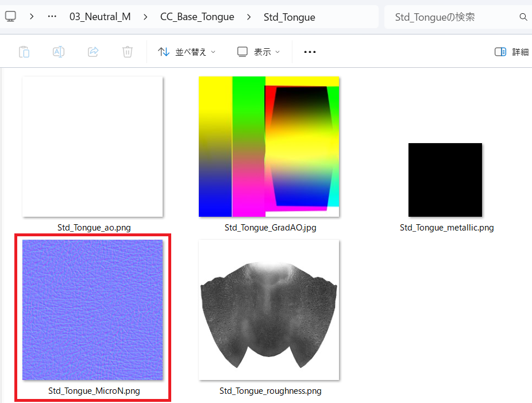Viewport: 532px width, 403px height.
Task: Expand the chevron after CC_Base_Tongue
Action: [x=249, y=17]
